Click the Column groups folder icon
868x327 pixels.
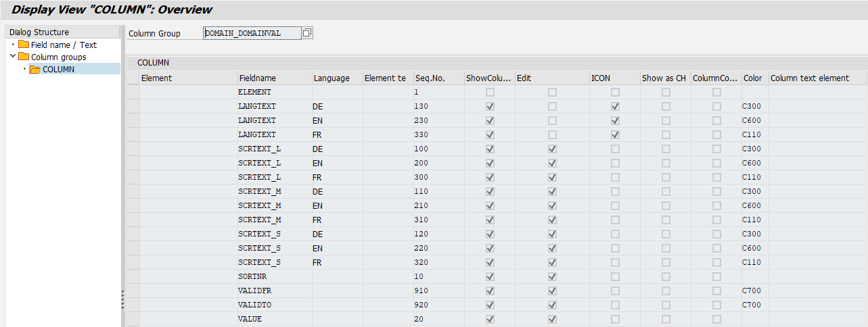[x=24, y=57]
